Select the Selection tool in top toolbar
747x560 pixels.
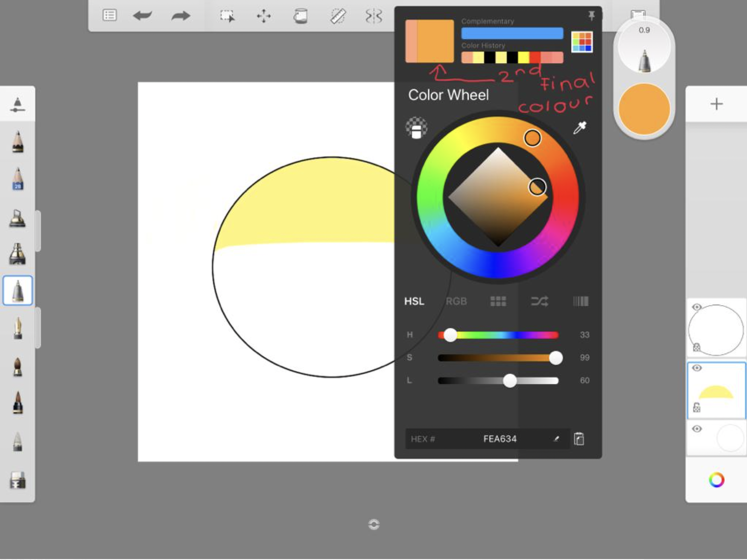[x=227, y=16]
